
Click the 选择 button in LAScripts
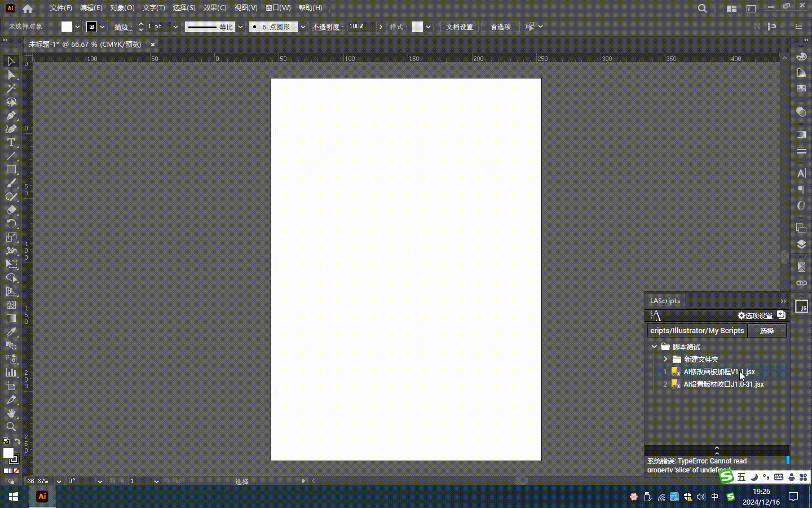coord(767,331)
